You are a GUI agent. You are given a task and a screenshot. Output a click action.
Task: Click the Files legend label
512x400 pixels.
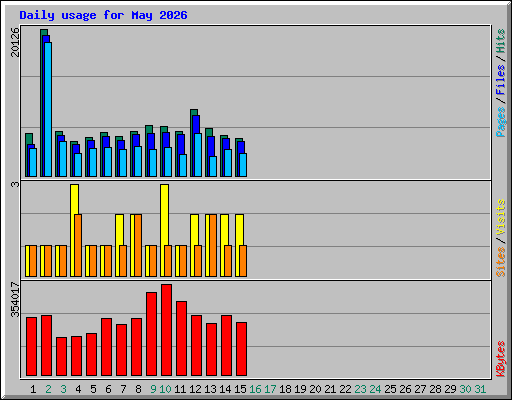pos(500,79)
